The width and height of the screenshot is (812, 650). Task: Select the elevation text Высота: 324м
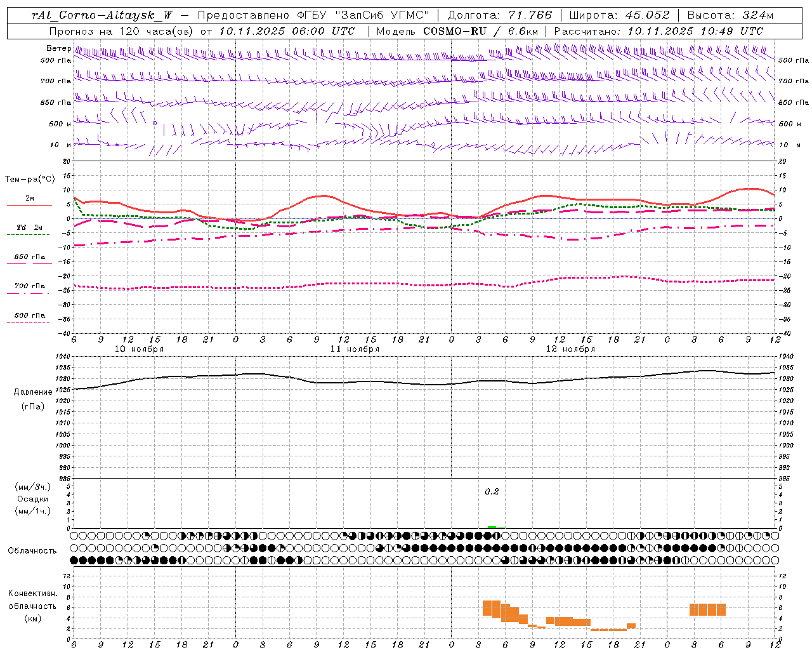click(730, 15)
